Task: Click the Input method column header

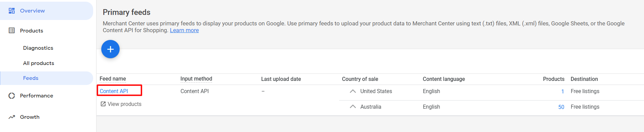Action: 196,79
